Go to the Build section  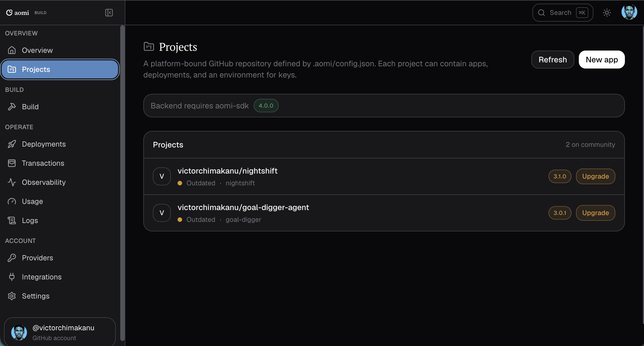(60, 107)
